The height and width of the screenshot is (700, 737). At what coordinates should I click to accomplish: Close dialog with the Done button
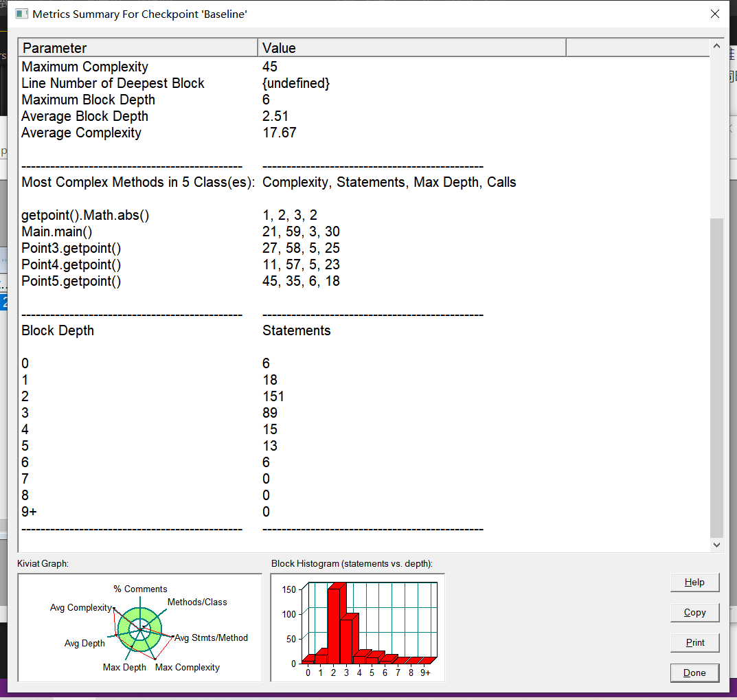coord(694,673)
